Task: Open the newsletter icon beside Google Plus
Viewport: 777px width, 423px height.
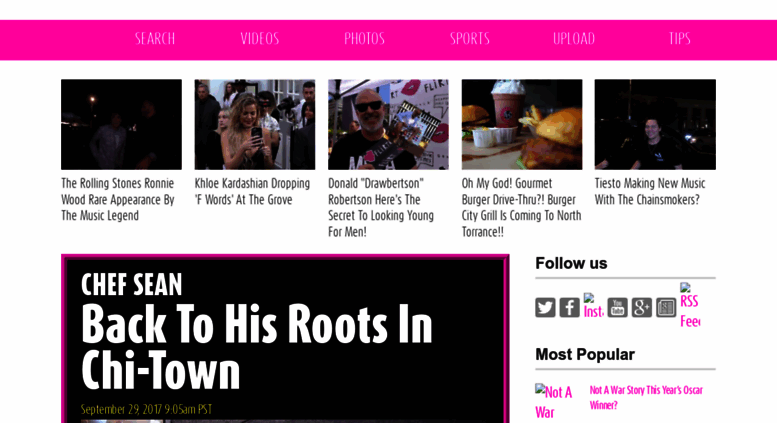Action: point(666,308)
